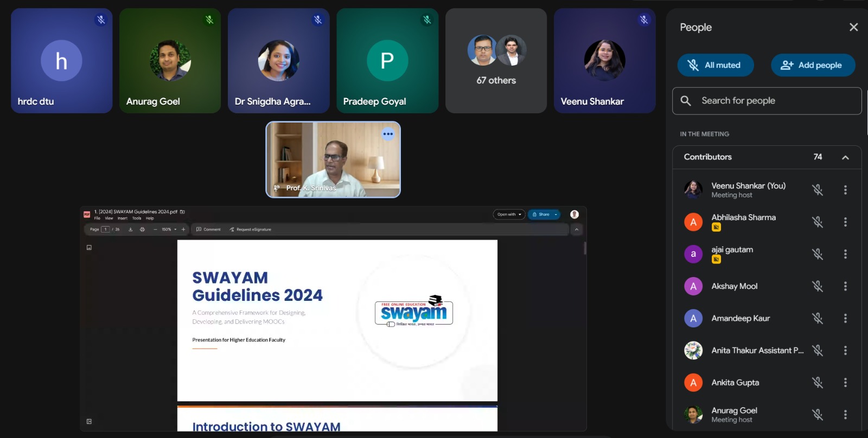Zoom out of the PDF document
The image size is (868, 438).
pyautogui.click(x=155, y=229)
